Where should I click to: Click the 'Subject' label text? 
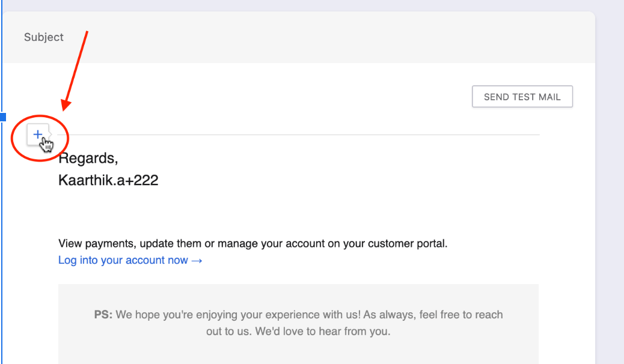(44, 37)
